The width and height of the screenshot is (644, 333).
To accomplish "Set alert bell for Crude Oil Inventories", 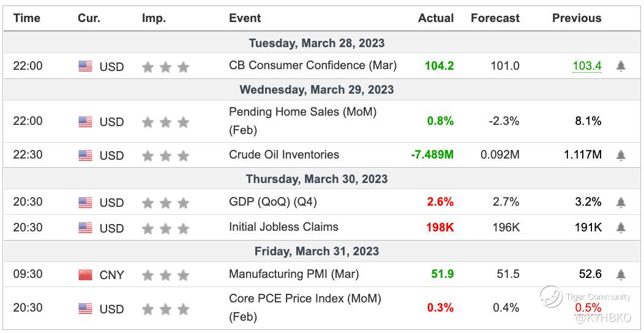I will (x=621, y=155).
